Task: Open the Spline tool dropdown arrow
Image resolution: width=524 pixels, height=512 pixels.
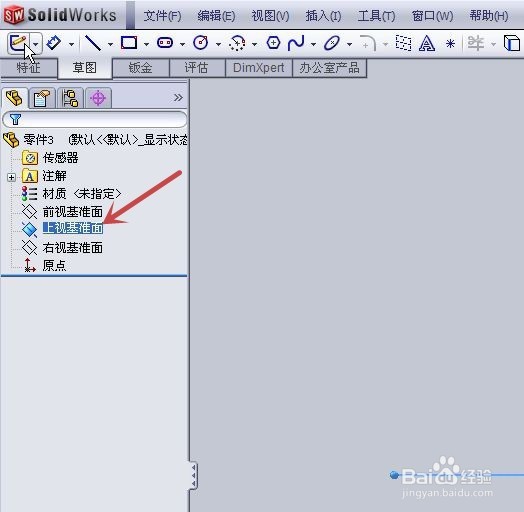Action: [x=313, y=44]
